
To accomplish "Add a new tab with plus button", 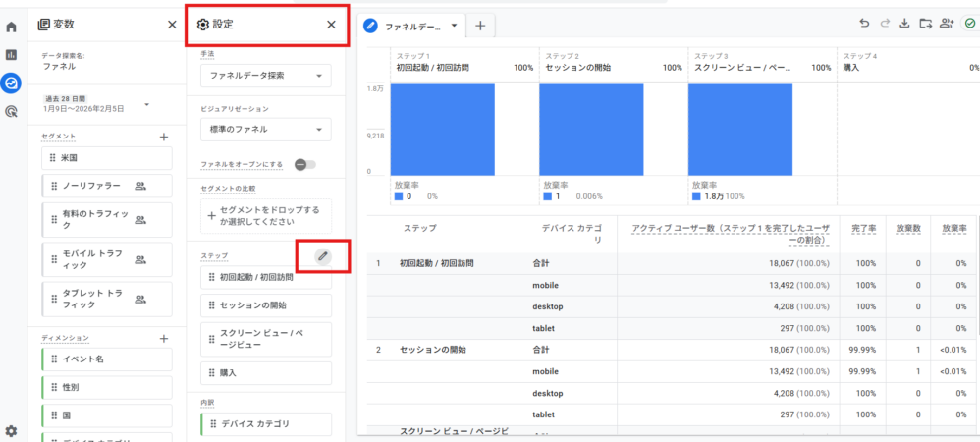I will point(479,26).
